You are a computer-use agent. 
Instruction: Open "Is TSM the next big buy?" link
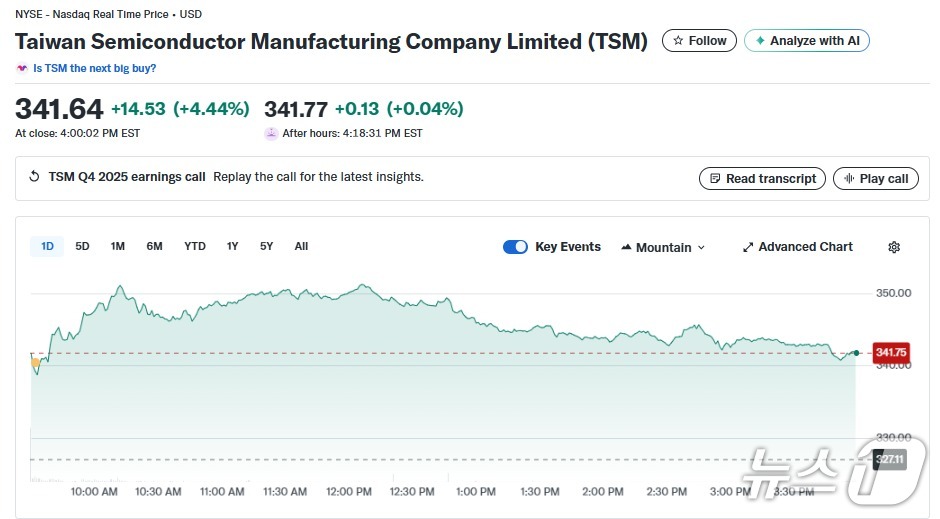click(x=94, y=68)
